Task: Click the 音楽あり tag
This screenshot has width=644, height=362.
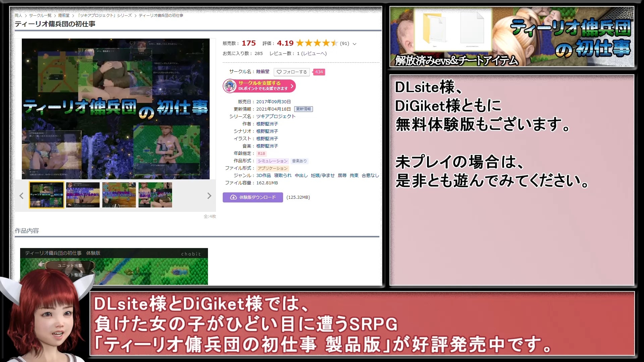Action: 299,161
